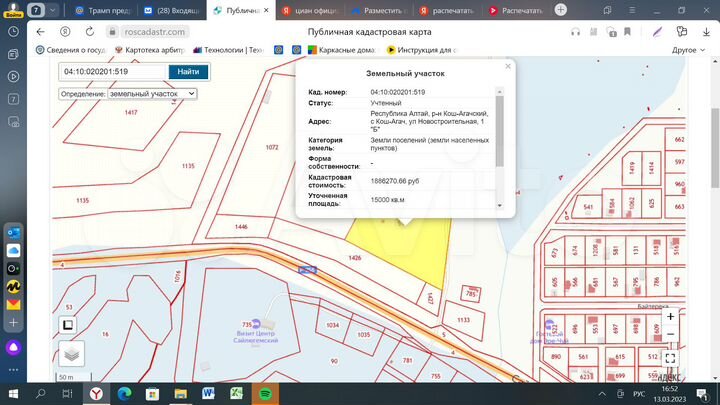This screenshot has width=720, height=405.
Task: Open browser downloads arrow icon
Action: pyautogui.click(x=706, y=32)
